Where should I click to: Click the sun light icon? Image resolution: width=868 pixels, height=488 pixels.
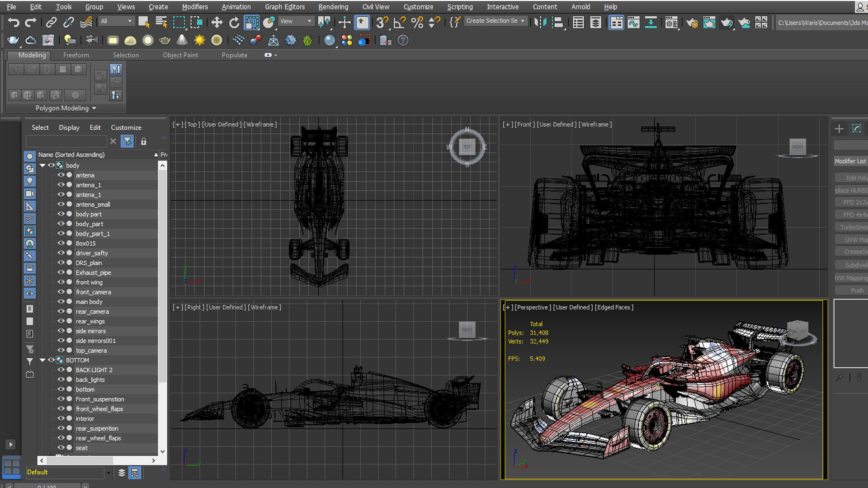[x=199, y=40]
